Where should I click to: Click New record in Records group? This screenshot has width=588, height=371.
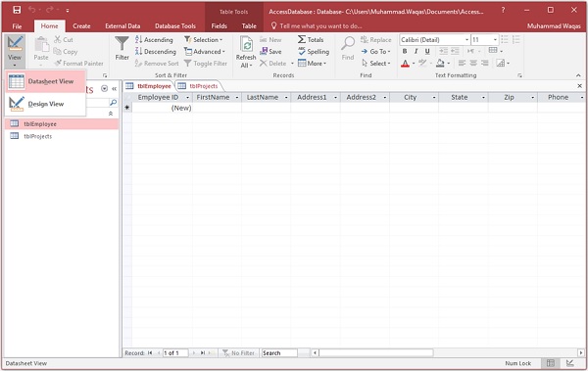(x=270, y=39)
